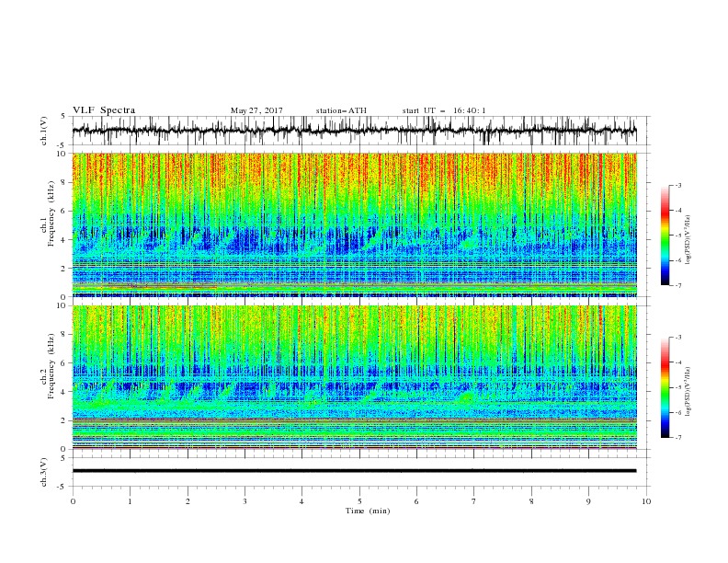Click time axis tick label "10"
The width and height of the screenshot is (728, 563).
(646, 501)
